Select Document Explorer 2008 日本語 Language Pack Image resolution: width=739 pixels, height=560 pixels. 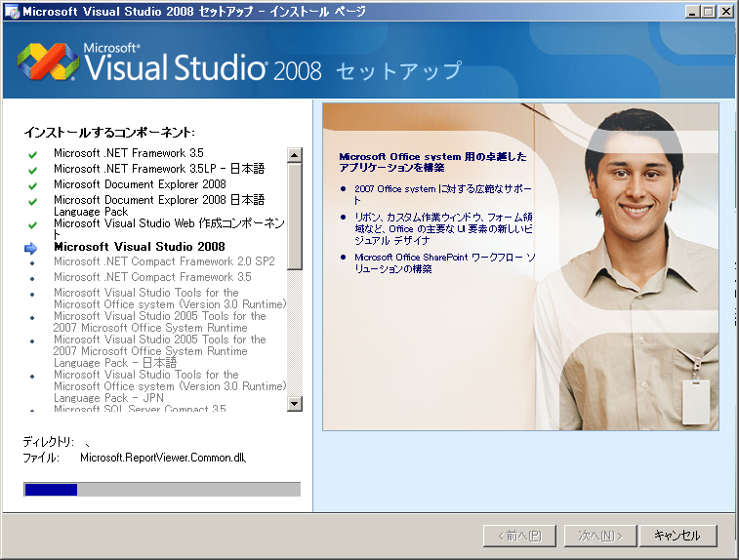pos(158,205)
